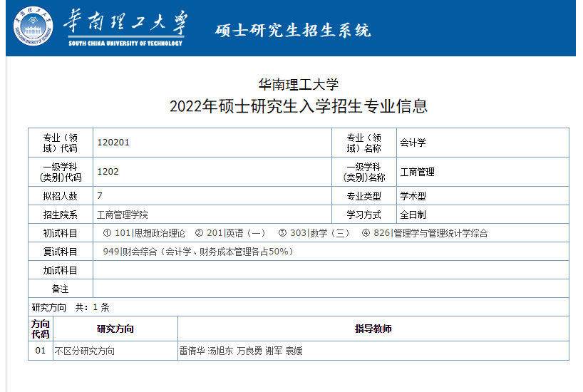Viewport: 583px width, 392px height.
Task: Click the planned enrollment value 7
Action: click(100, 195)
